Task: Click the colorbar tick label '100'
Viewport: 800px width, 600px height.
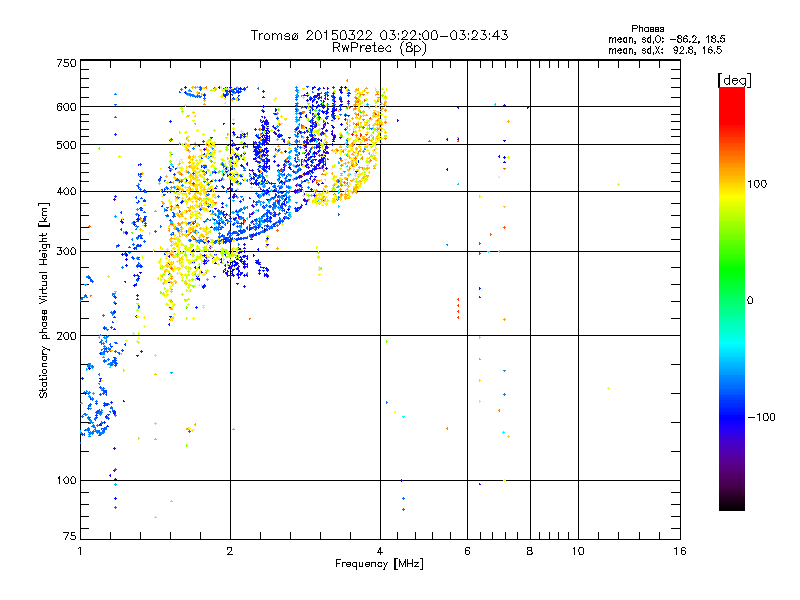Action: [757, 184]
